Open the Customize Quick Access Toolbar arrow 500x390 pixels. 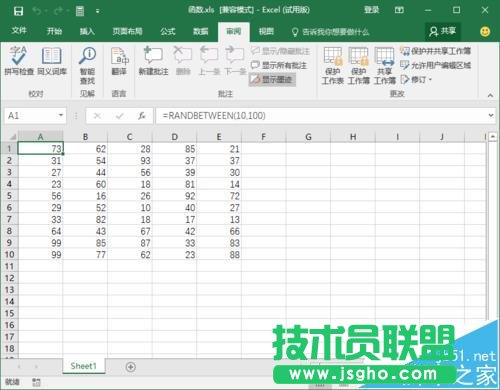97,11
